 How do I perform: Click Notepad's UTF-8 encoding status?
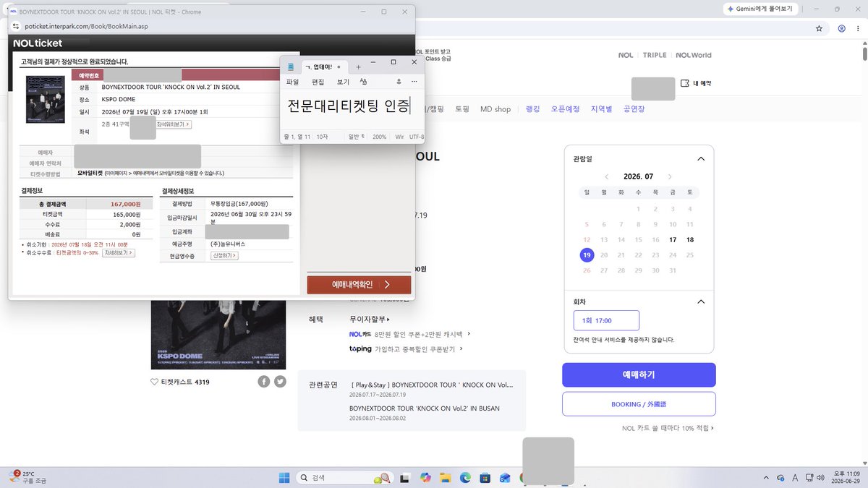click(417, 136)
